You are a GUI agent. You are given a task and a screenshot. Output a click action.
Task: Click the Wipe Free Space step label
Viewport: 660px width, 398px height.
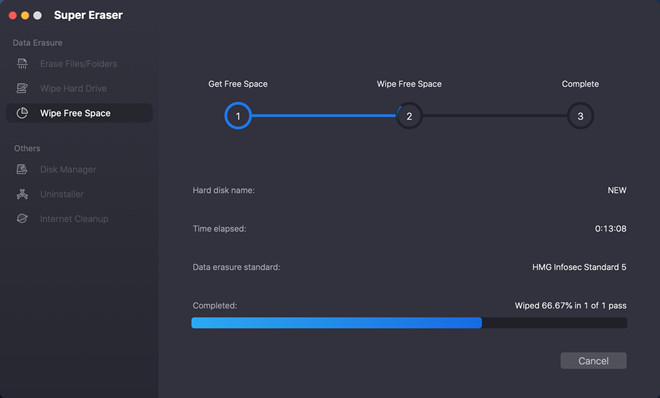click(409, 84)
